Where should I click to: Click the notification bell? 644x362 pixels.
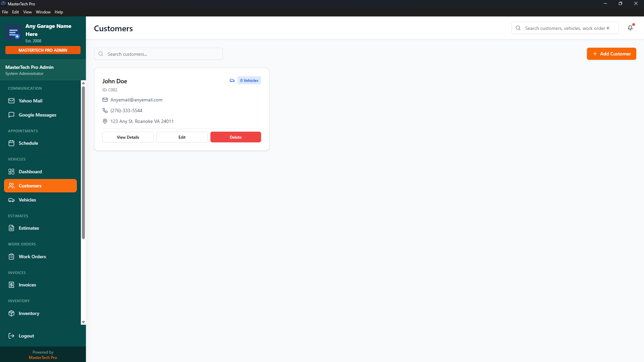[x=630, y=28]
